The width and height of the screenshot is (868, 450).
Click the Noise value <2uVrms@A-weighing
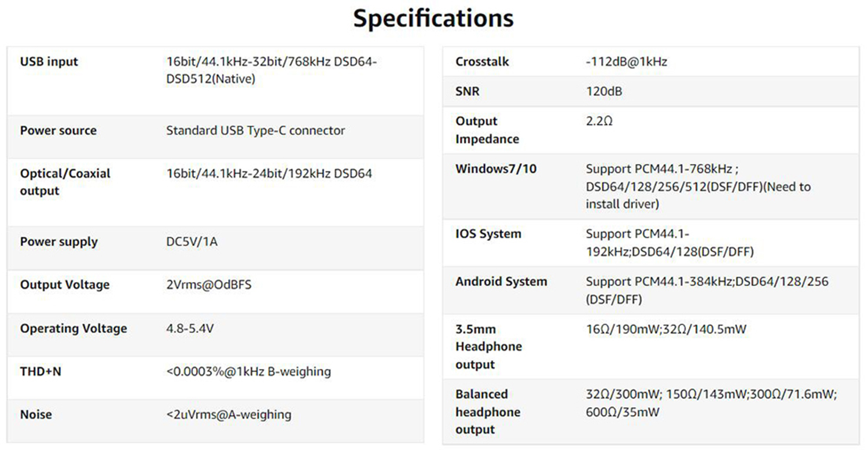pyautogui.click(x=229, y=415)
